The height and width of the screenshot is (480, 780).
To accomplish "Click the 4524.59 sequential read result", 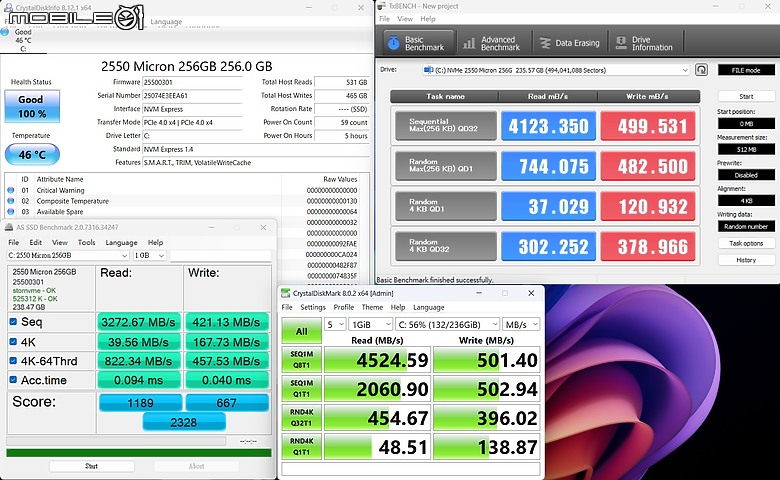I will tap(378, 360).
